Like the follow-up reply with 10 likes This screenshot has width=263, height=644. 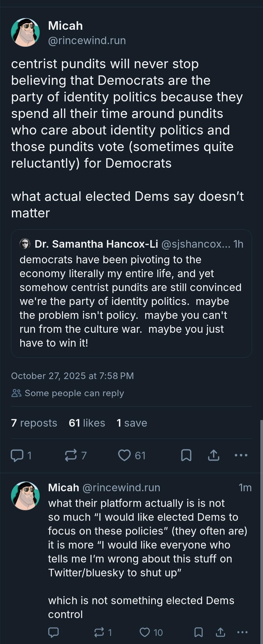(x=145, y=632)
